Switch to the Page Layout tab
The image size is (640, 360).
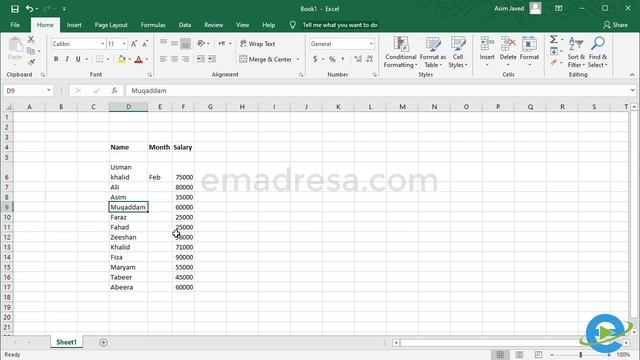(x=111, y=25)
